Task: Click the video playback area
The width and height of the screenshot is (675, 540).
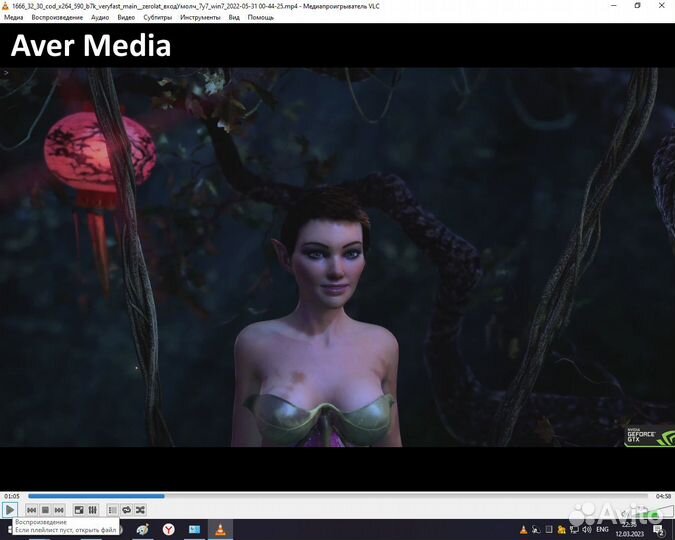Action: point(338,257)
